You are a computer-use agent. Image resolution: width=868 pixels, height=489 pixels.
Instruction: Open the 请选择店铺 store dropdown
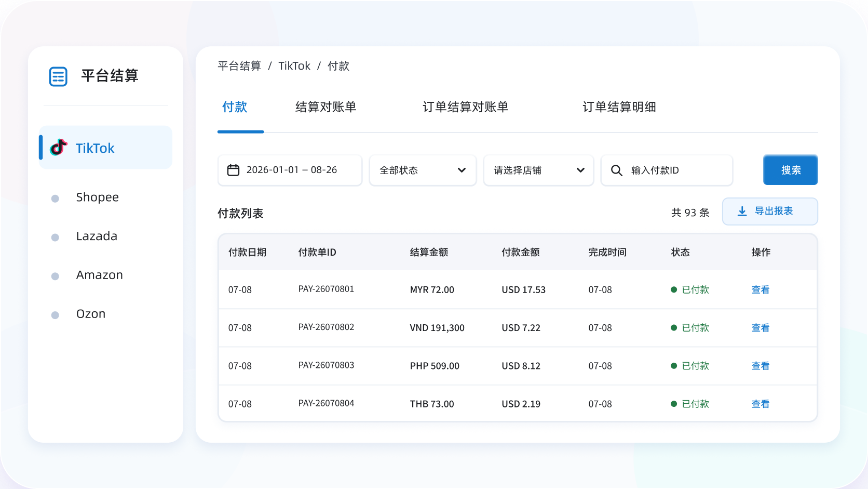tap(538, 170)
